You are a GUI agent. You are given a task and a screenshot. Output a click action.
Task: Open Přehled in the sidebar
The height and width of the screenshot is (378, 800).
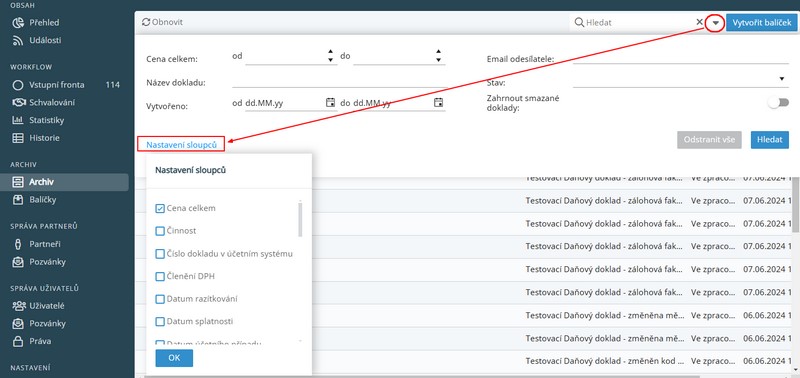(x=44, y=22)
